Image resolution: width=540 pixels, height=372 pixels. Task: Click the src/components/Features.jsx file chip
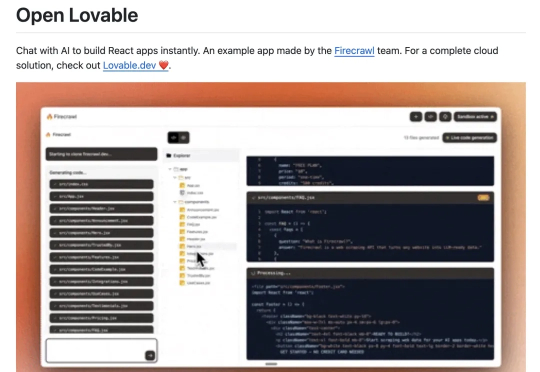pos(102,257)
